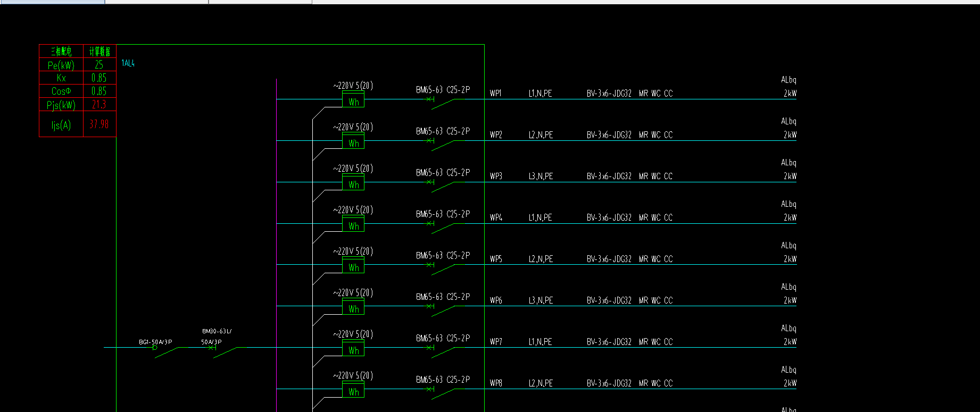Select the Wh meter symbol on circuit WP1
Screen dimensions: 980x412
[x=353, y=99]
